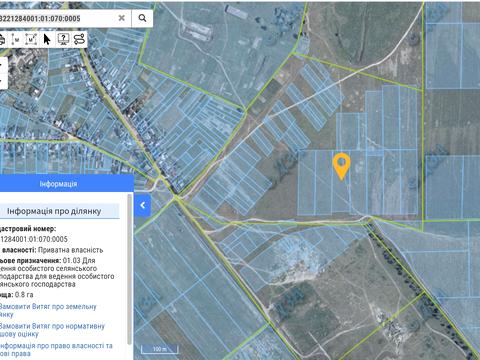Activate the black arrow pointer tool
This screenshot has height=360, width=480.
tap(47, 39)
